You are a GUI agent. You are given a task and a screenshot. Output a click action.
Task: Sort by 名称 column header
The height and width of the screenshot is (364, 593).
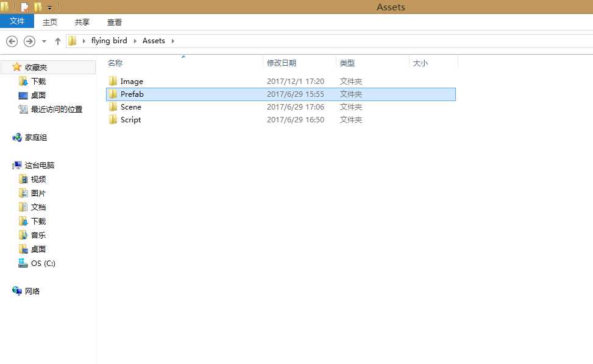tap(115, 63)
